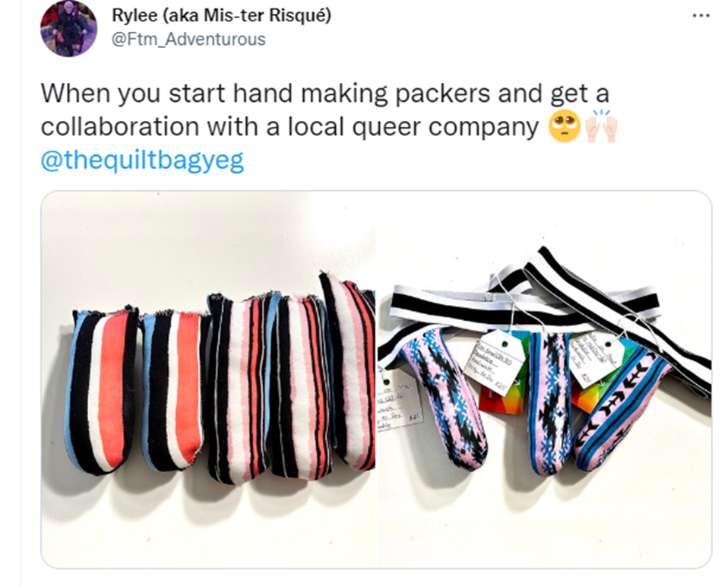Open the left photo of striped packers
This screenshot has width=728, height=587.
[x=208, y=379]
